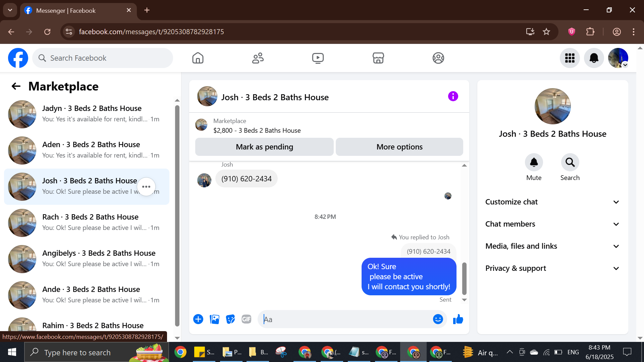644x362 pixels.
Task: Open the Friends icon in top navigation
Action: [258, 58]
